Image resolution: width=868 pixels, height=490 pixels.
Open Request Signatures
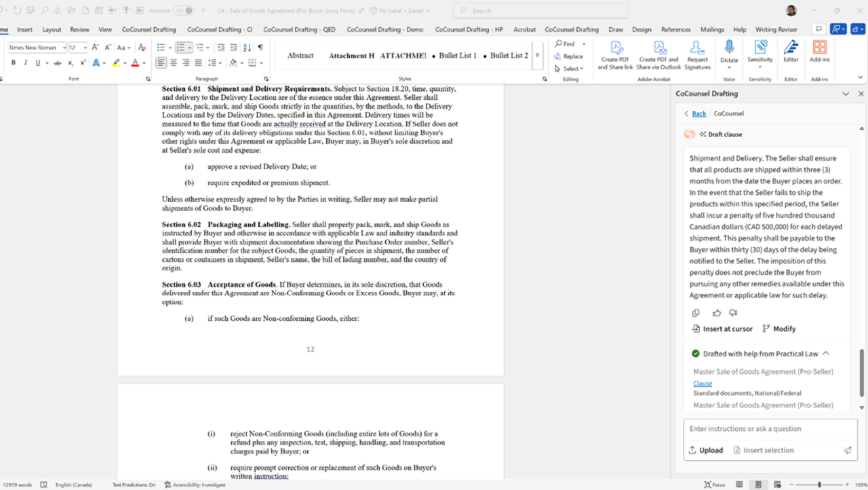pos(697,55)
